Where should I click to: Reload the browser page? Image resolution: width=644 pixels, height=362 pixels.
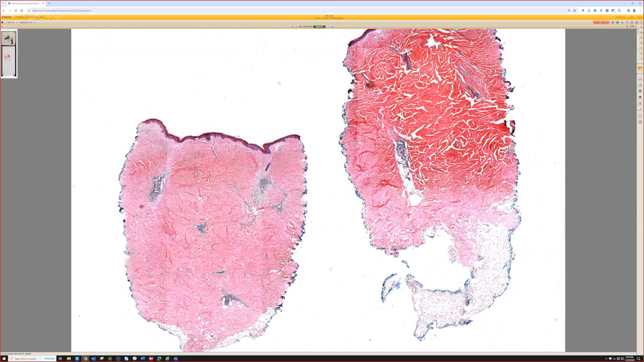pos(16,11)
